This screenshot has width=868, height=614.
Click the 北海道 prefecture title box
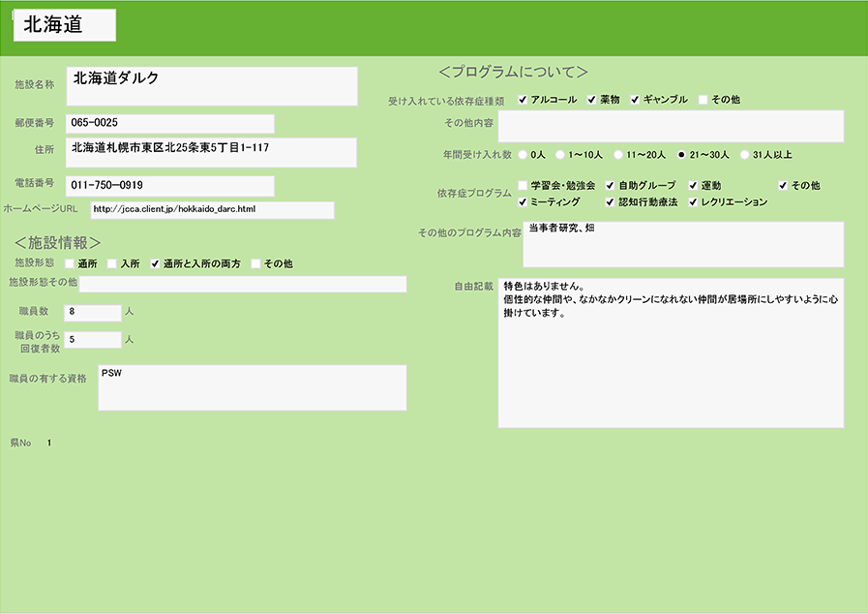pos(65,26)
